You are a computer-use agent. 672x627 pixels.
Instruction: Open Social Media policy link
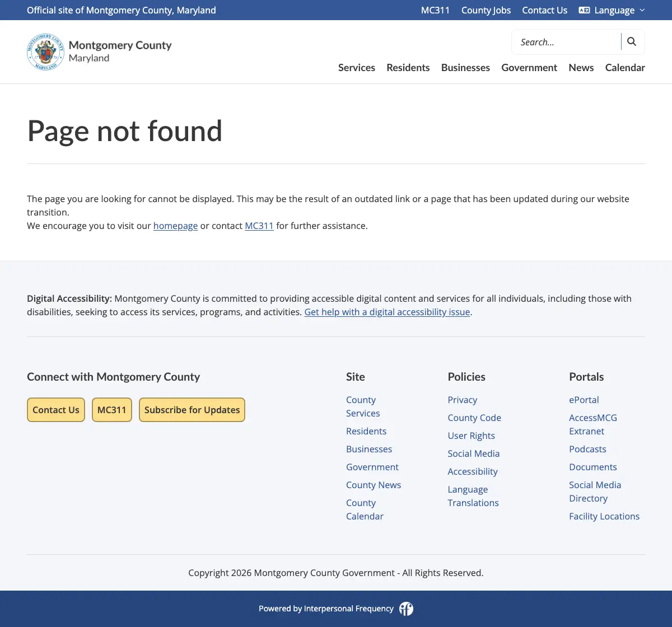coord(474,453)
